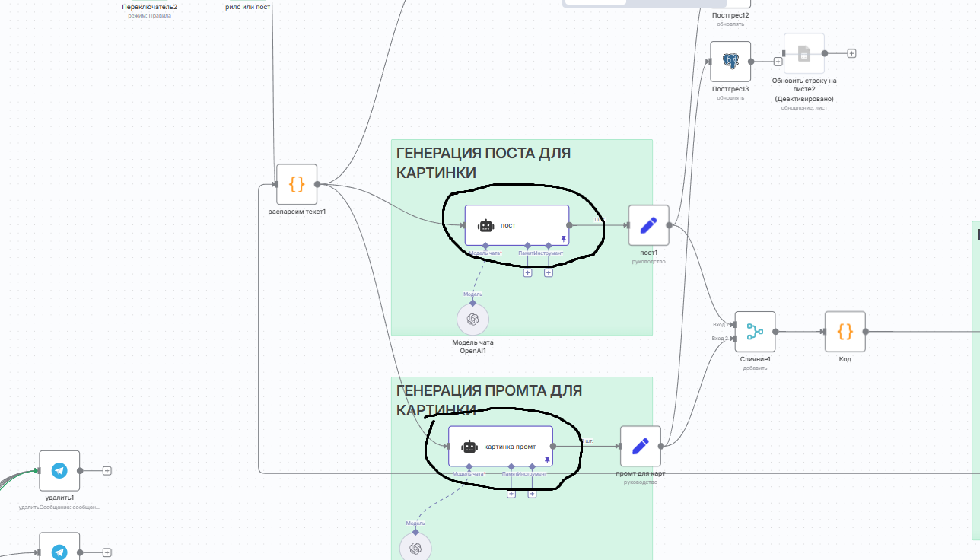Screen dimensions: 980x560
Task: Open the "пост" AI agent node
Action: tap(517, 225)
